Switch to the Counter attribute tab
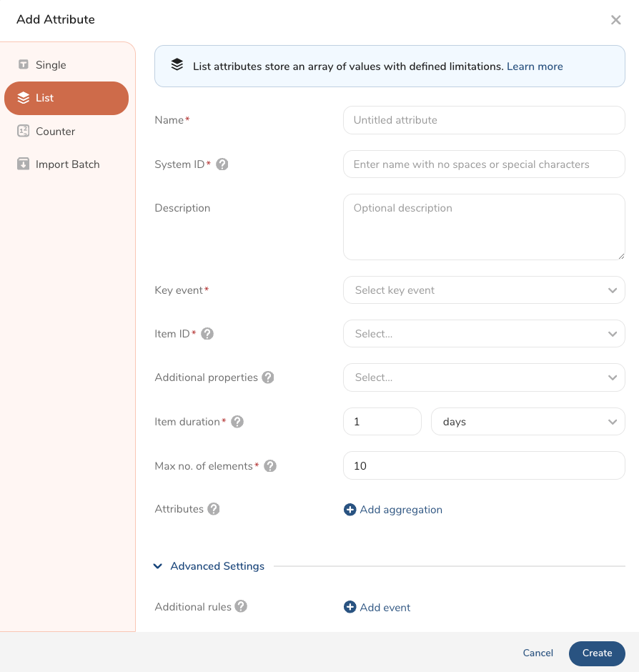Image resolution: width=639 pixels, height=672 pixels. coord(55,132)
